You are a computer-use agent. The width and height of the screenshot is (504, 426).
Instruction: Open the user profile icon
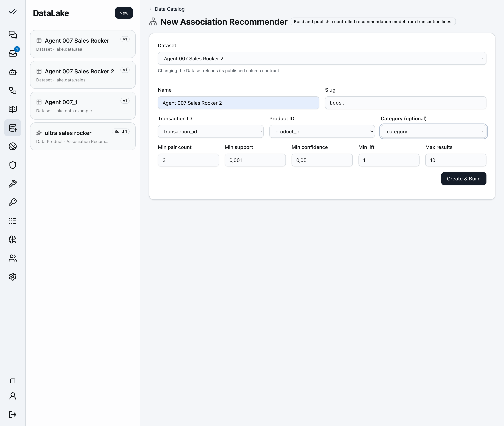(13, 396)
